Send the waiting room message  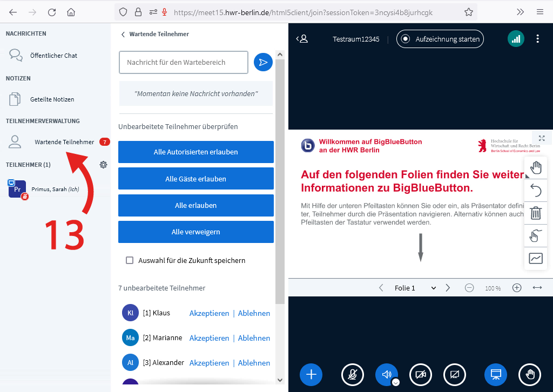tap(263, 63)
